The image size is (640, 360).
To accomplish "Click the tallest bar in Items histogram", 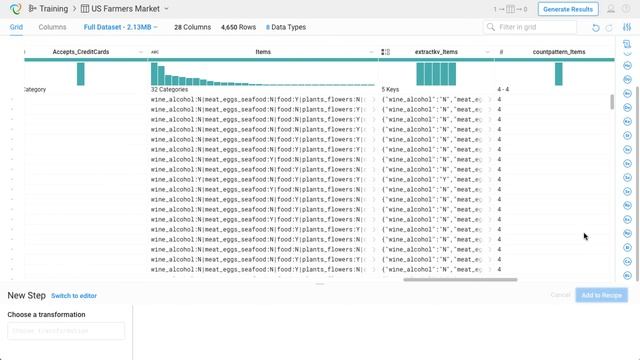I will 154,74.
